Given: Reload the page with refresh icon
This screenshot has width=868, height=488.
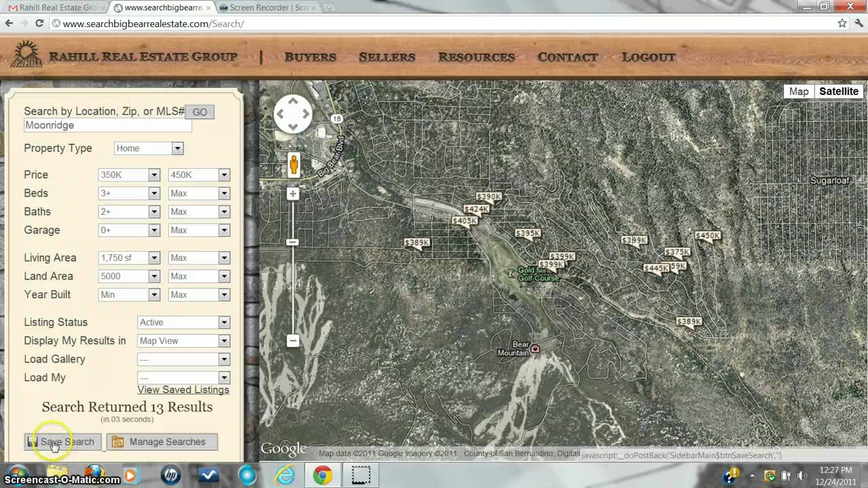Looking at the screenshot, I should (x=40, y=23).
